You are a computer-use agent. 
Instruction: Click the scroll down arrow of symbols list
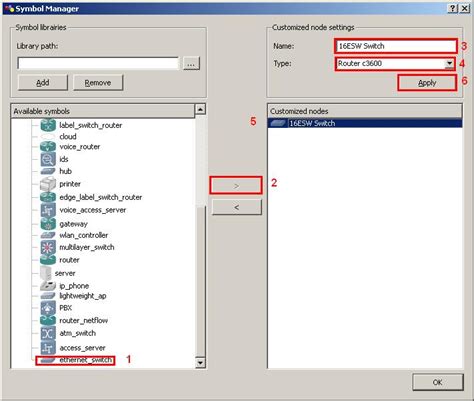[x=200, y=362]
